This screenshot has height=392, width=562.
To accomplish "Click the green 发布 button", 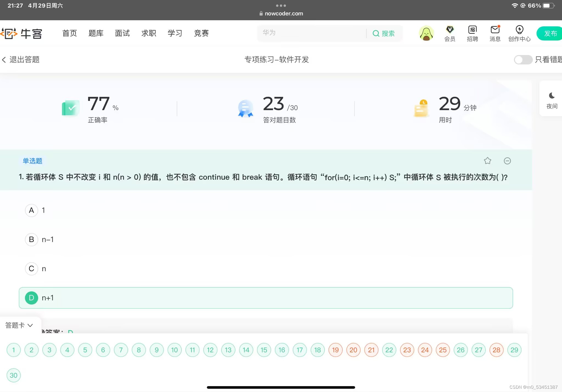I will point(550,33).
